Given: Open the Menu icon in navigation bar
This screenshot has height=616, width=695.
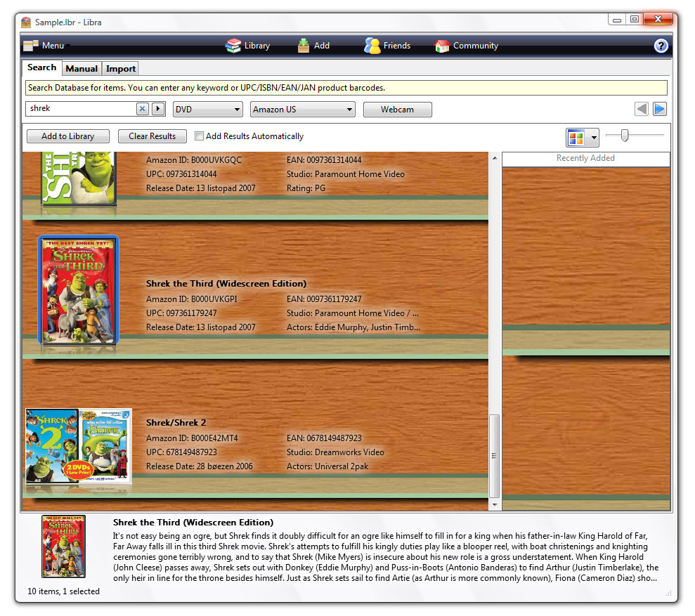Looking at the screenshot, I should coord(31,45).
